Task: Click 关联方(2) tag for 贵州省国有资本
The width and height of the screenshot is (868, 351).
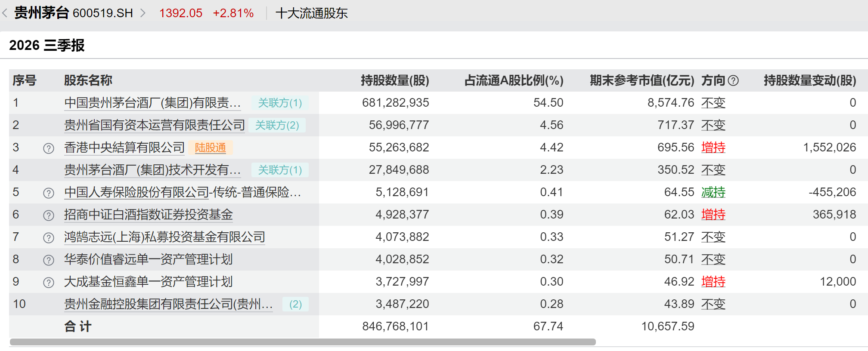Action: (x=277, y=125)
